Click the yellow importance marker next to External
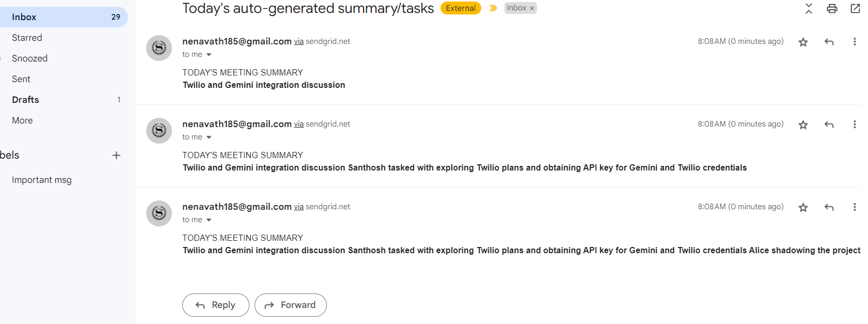The image size is (868, 324). (492, 8)
